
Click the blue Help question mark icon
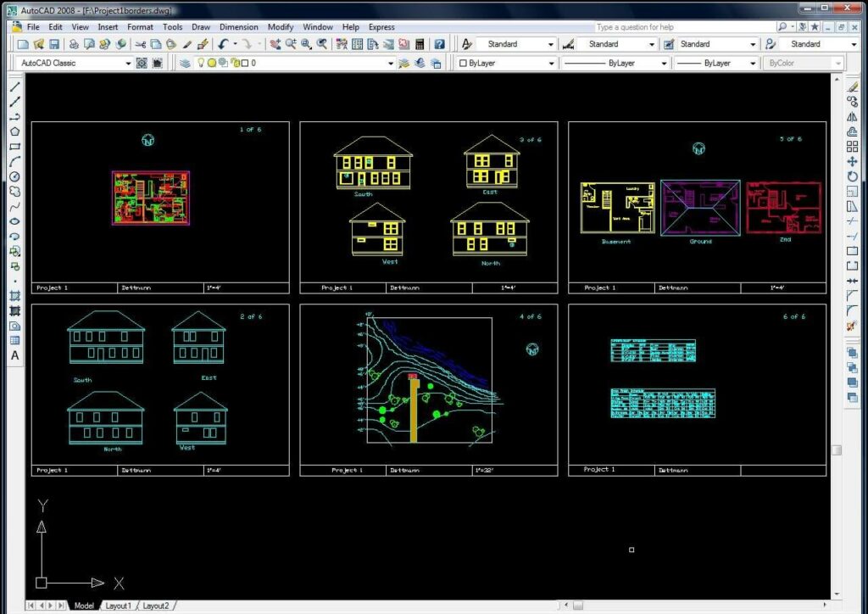[440, 44]
